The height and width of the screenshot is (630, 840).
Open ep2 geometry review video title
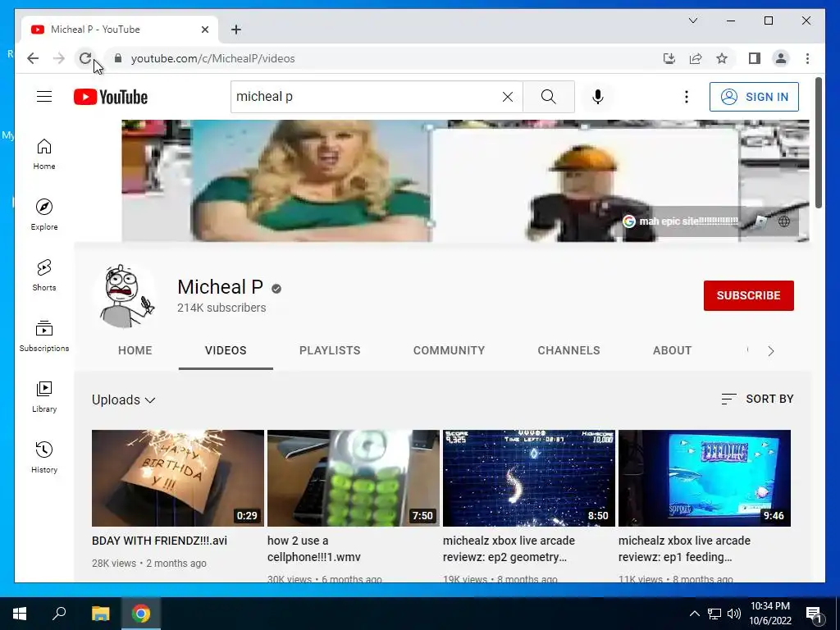[x=509, y=549]
